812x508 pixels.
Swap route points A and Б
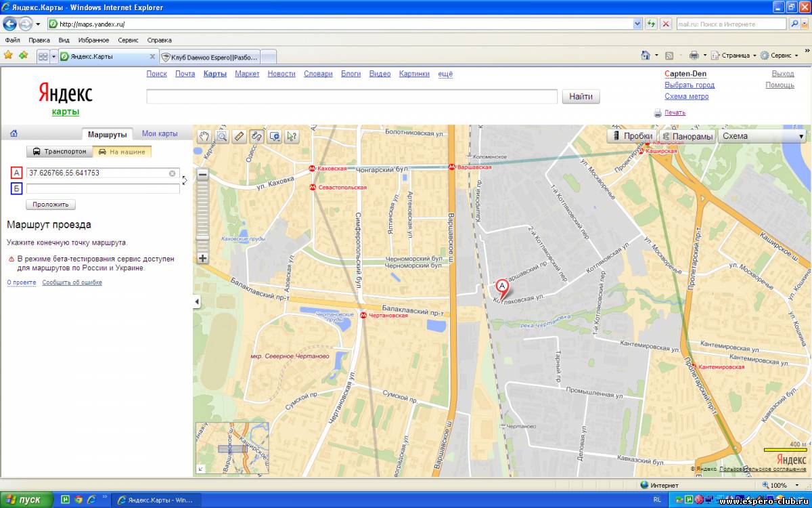(185, 179)
